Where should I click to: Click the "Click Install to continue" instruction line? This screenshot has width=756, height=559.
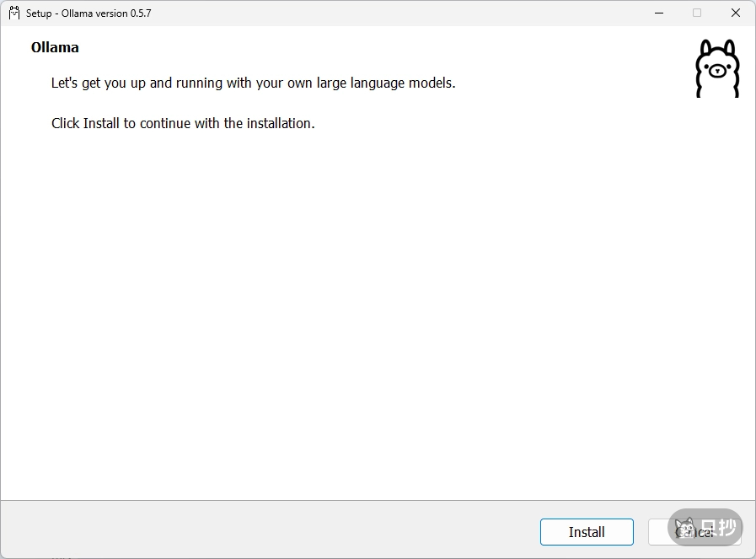pos(183,123)
